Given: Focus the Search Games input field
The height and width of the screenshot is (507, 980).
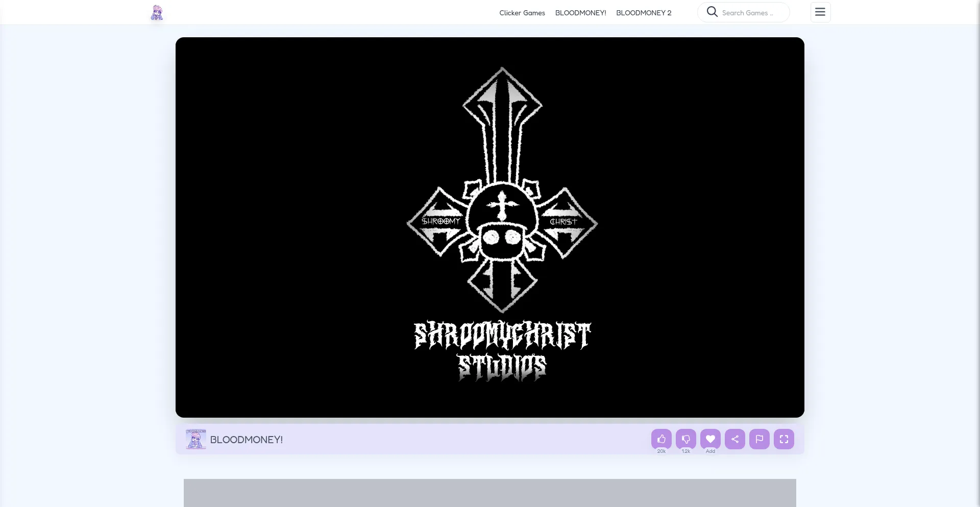Looking at the screenshot, I should point(752,13).
